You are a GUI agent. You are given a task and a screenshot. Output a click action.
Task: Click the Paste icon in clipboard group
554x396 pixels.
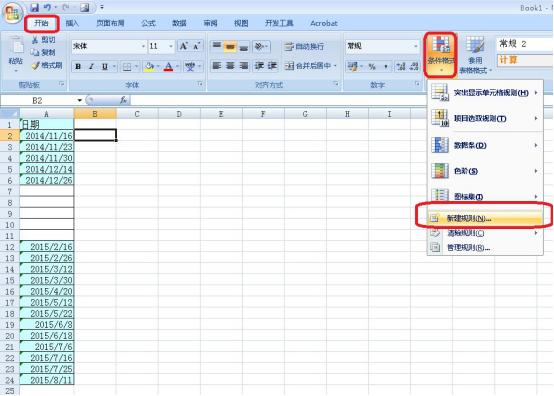(16, 53)
